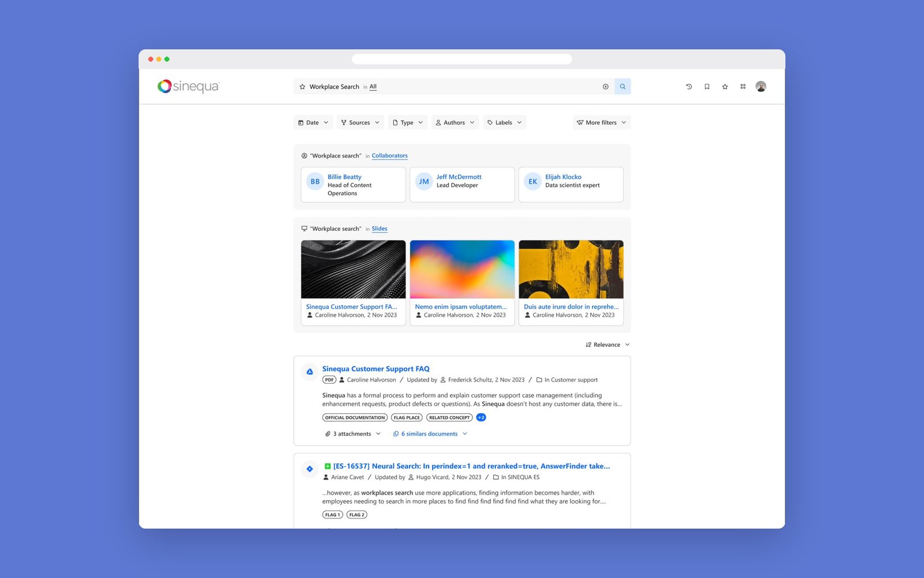
Task: Click the Google Drive source icon of FAQ result
Action: tap(310, 372)
